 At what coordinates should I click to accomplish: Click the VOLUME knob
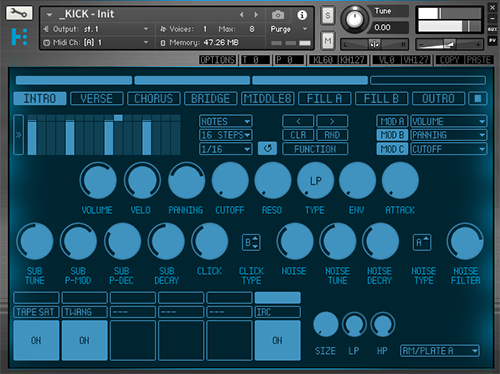pyautogui.click(x=98, y=181)
